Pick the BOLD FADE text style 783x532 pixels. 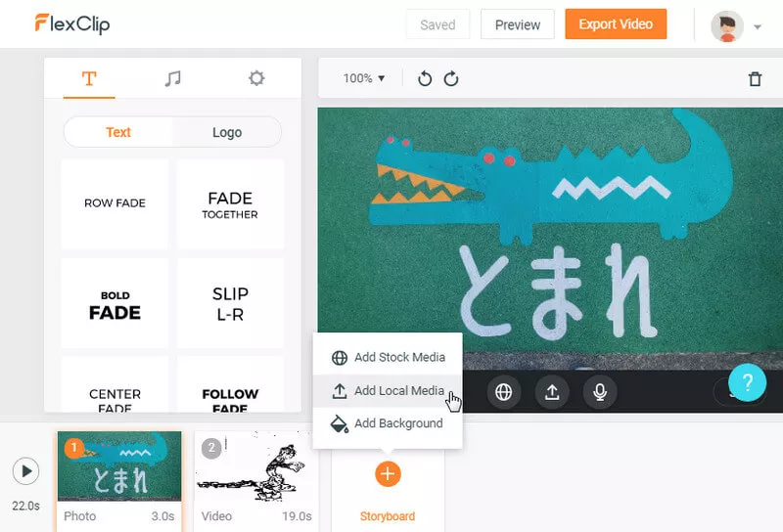tap(115, 303)
